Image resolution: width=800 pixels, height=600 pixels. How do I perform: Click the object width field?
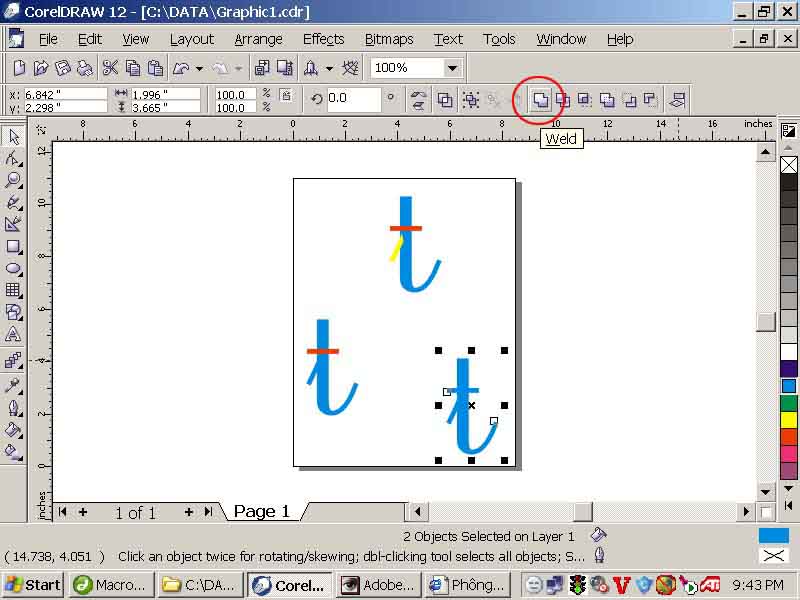(165, 94)
